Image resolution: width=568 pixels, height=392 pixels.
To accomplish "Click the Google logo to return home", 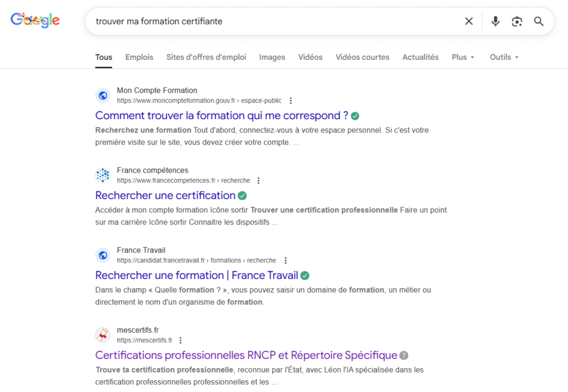I will pyautogui.click(x=34, y=19).
